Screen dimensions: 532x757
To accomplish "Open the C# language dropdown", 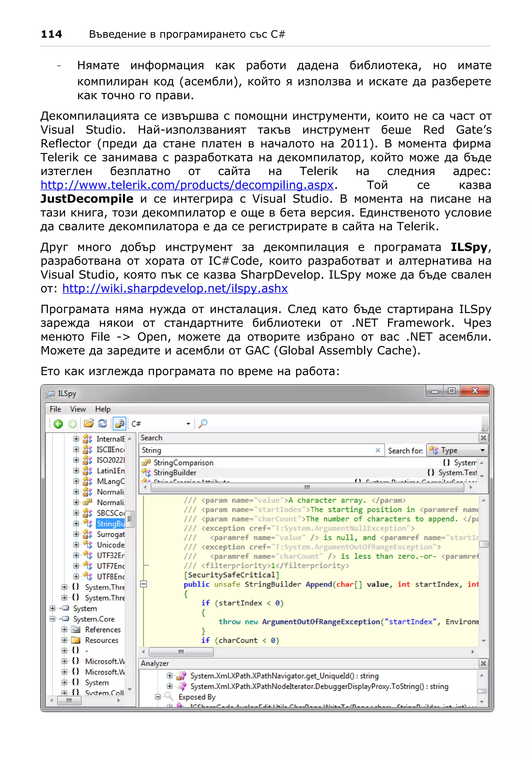I will pyautogui.click(x=188, y=424).
